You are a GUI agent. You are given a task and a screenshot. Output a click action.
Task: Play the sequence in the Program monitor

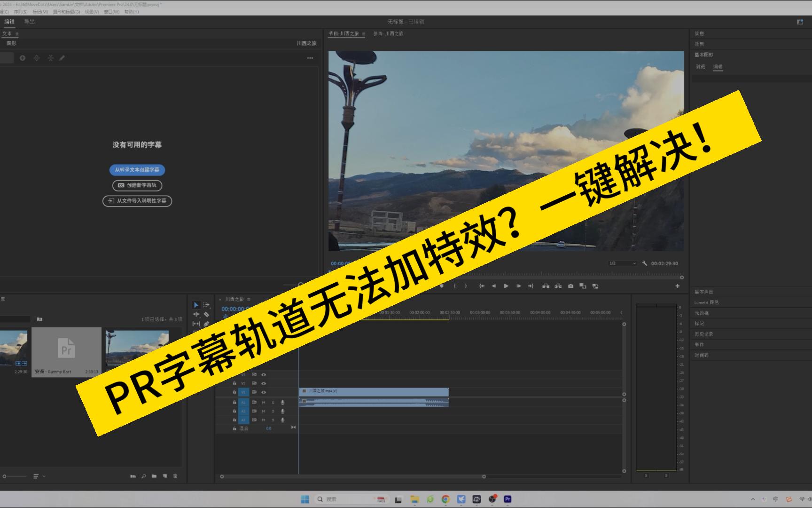click(506, 286)
